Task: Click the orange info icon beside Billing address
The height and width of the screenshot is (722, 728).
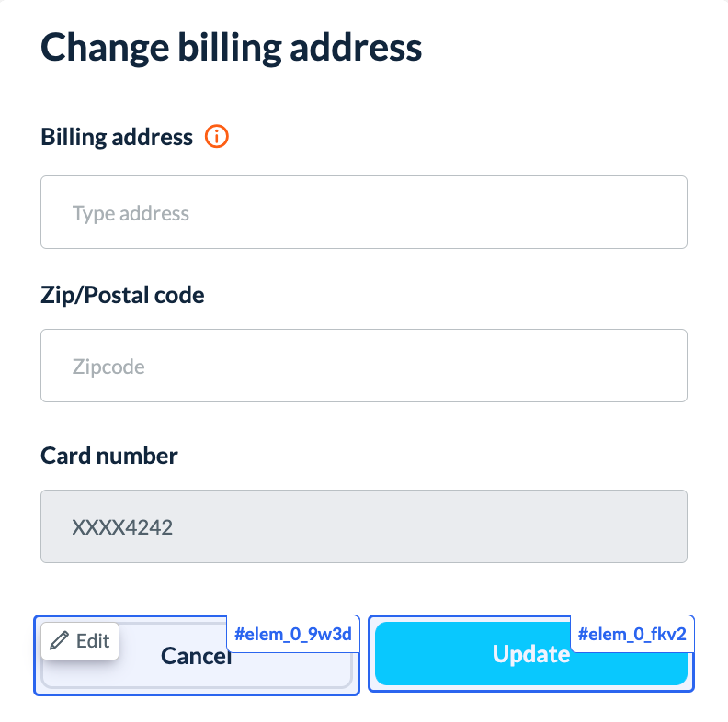Action: click(216, 137)
